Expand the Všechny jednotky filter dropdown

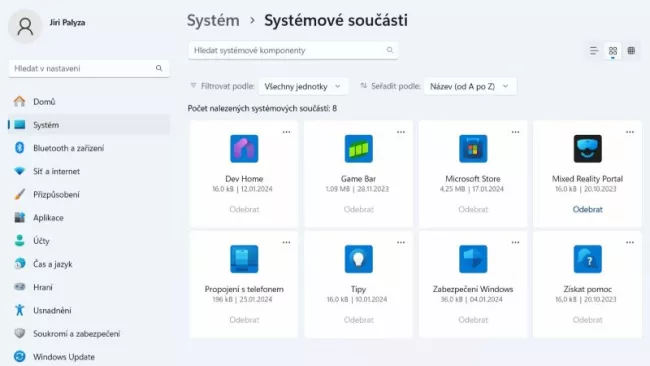click(x=303, y=86)
